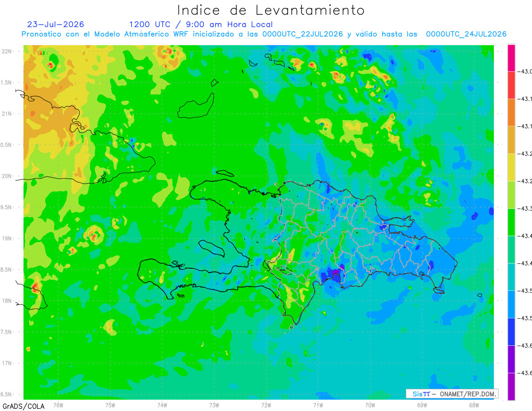This screenshot has width=532, height=411.
Task: Click the "71W" longitude label
Action: (318, 405)
